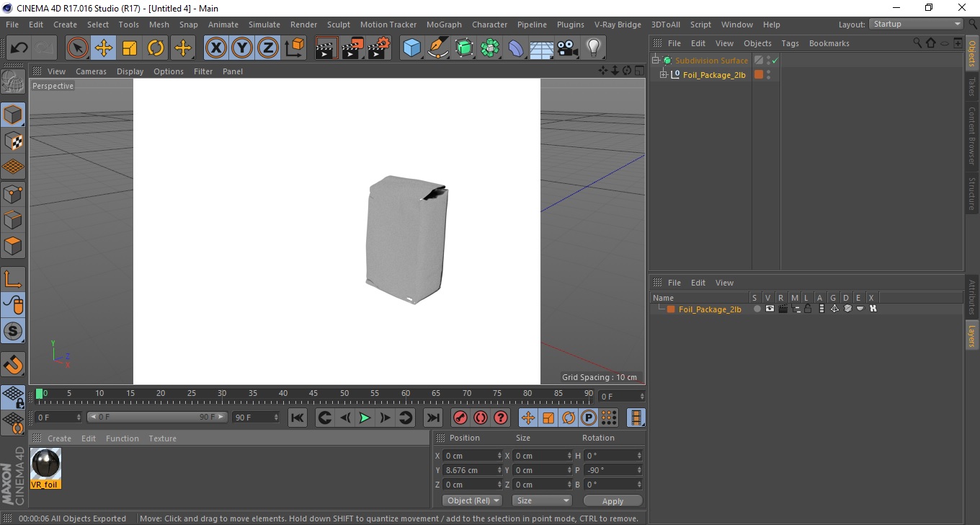Select the VR_foil material thumbnail
Viewport: 980px width, 525px height.
pyautogui.click(x=45, y=464)
